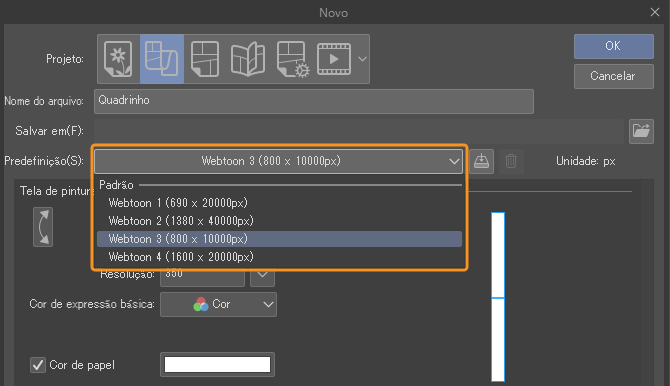Select the Webtoon project type icon
The height and width of the screenshot is (386, 670).
pos(162,59)
